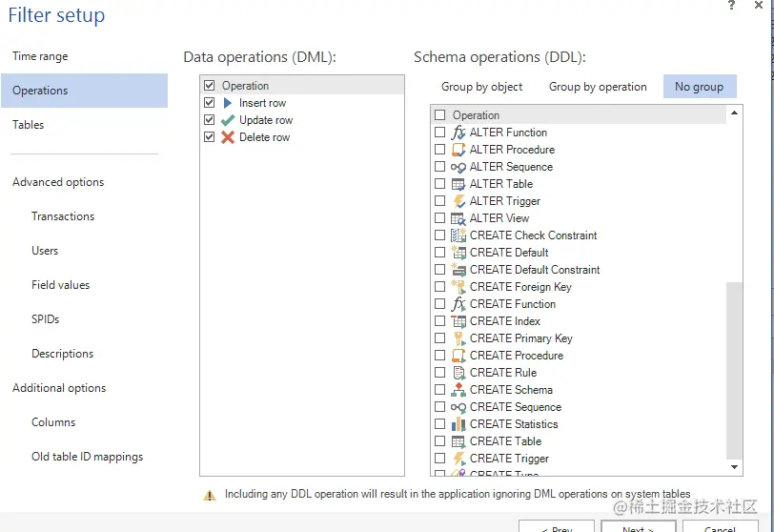Click the CREATE Table icon
This screenshot has height=532, width=774.
click(458, 441)
